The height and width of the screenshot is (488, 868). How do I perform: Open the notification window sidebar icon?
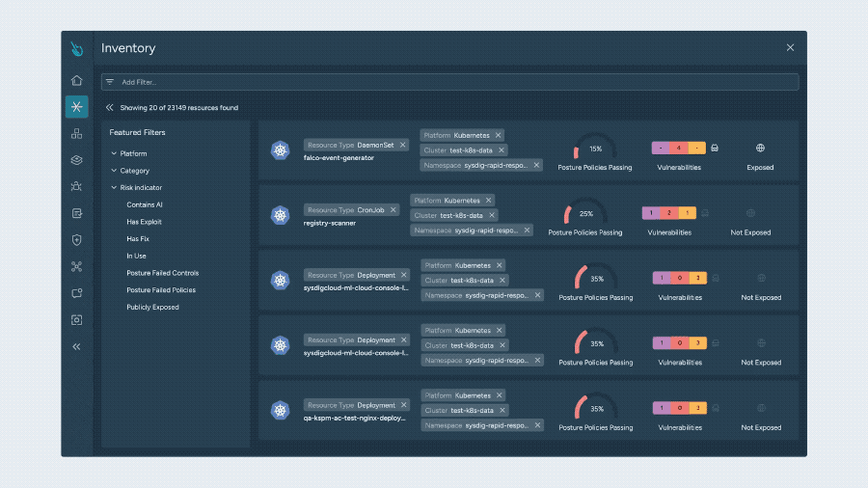[76, 293]
